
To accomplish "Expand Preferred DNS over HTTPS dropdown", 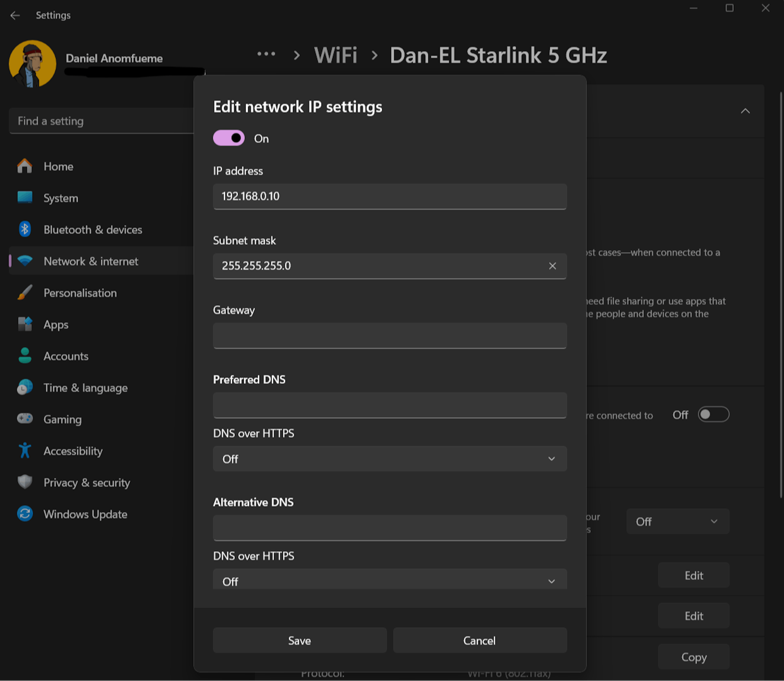I will [390, 459].
